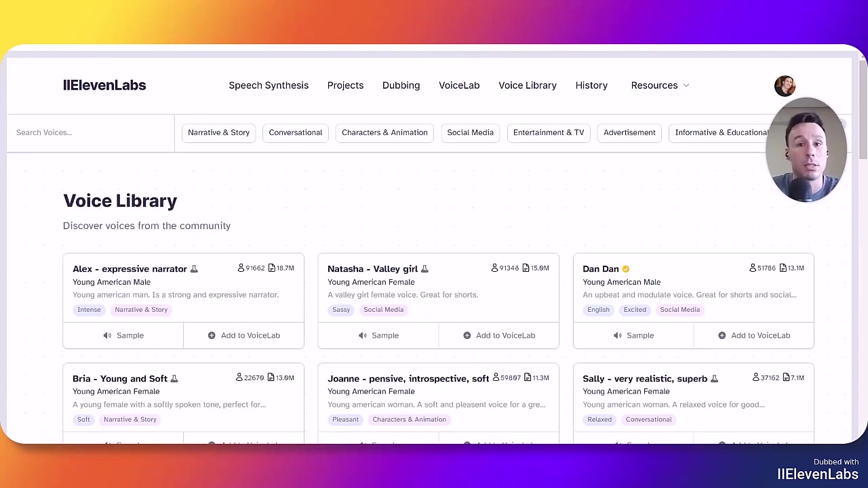Go to the Dubbing page

click(401, 85)
